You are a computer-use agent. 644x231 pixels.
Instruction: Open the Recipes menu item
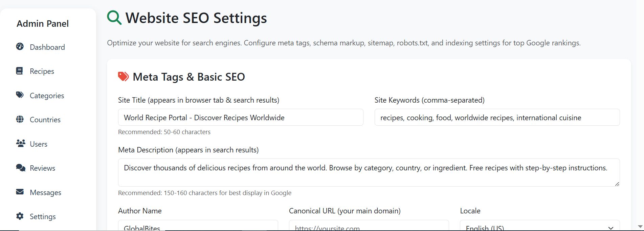42,71
